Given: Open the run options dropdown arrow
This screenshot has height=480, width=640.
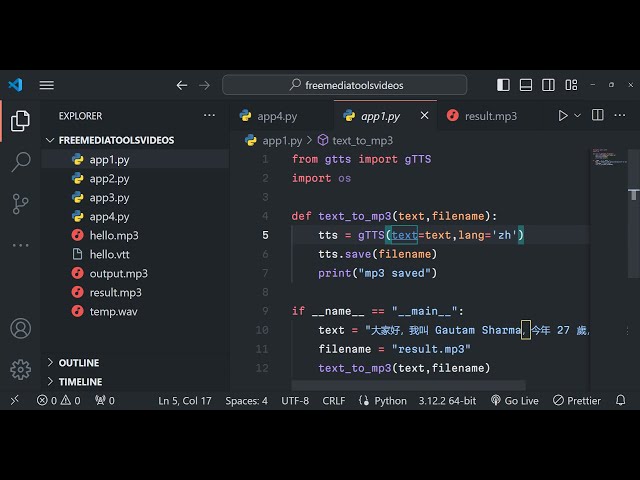Looking at the screenshot, I should pos(578,116).
